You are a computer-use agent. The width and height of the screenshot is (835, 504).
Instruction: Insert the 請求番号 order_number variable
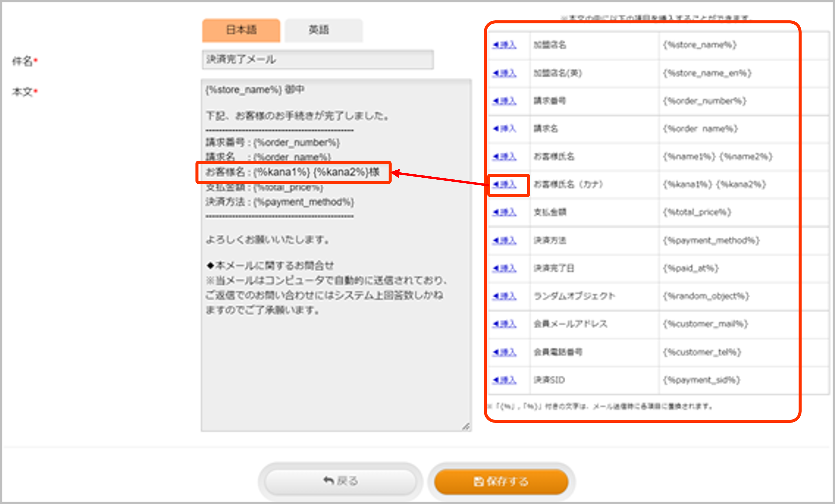[504, 101]
